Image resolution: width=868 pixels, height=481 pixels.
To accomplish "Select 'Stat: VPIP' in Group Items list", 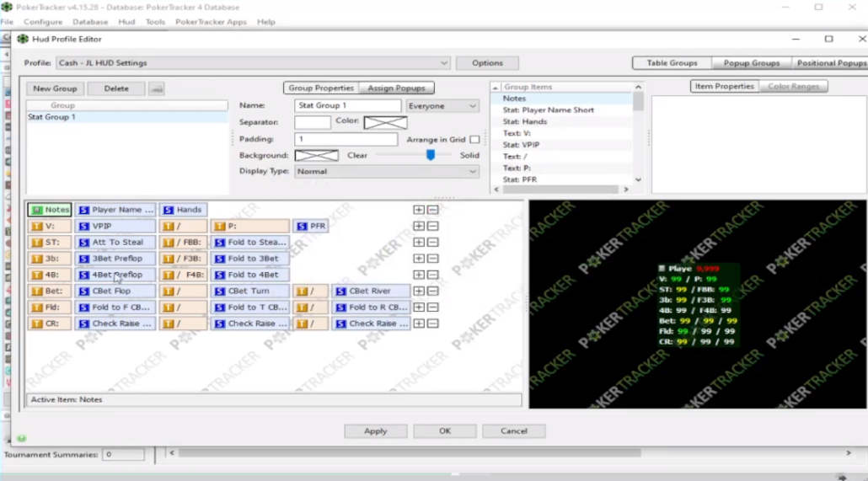I will (x=521, y=145).
